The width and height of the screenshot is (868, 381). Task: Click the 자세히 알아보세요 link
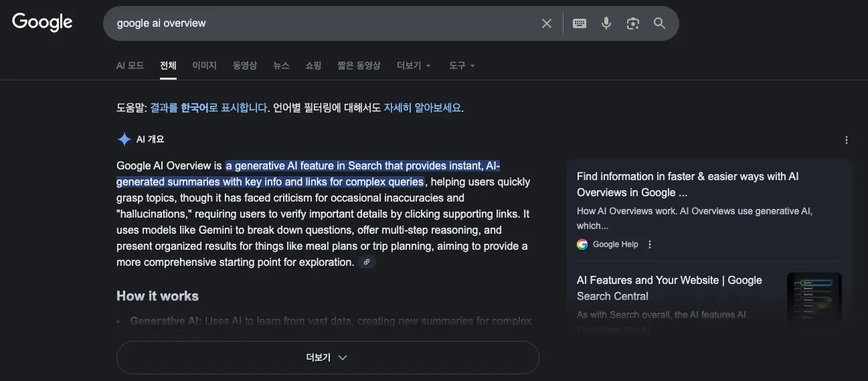click(422, 107)
